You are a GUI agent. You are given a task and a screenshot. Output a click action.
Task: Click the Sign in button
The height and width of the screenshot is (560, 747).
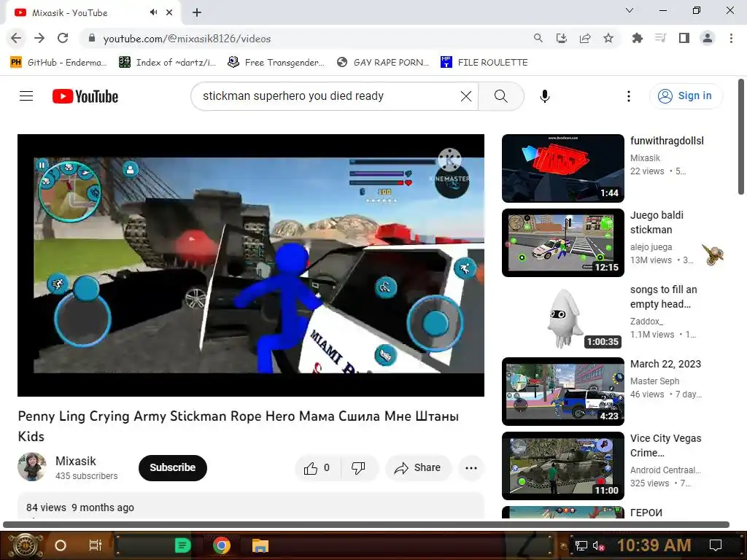tap(686, 96)
